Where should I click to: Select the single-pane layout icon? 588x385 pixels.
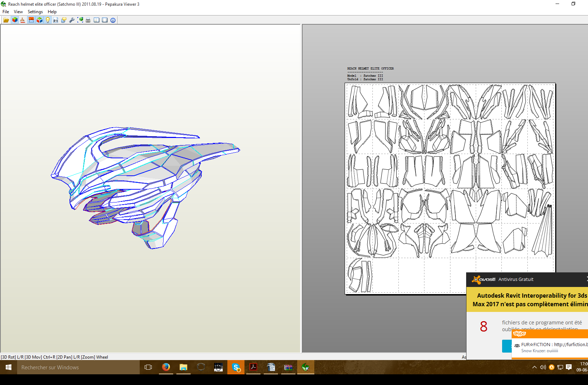tap(105, 20)
